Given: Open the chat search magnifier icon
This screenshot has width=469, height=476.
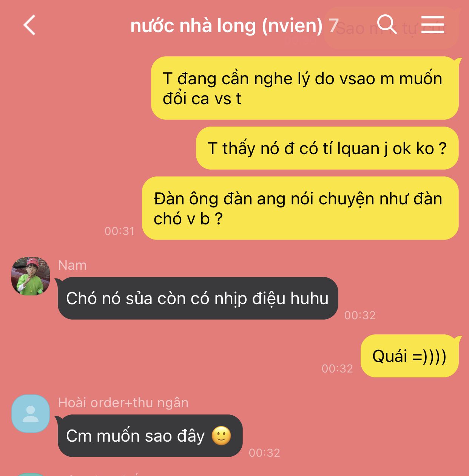Looking at the screenshot, I should tap(387, 25).
